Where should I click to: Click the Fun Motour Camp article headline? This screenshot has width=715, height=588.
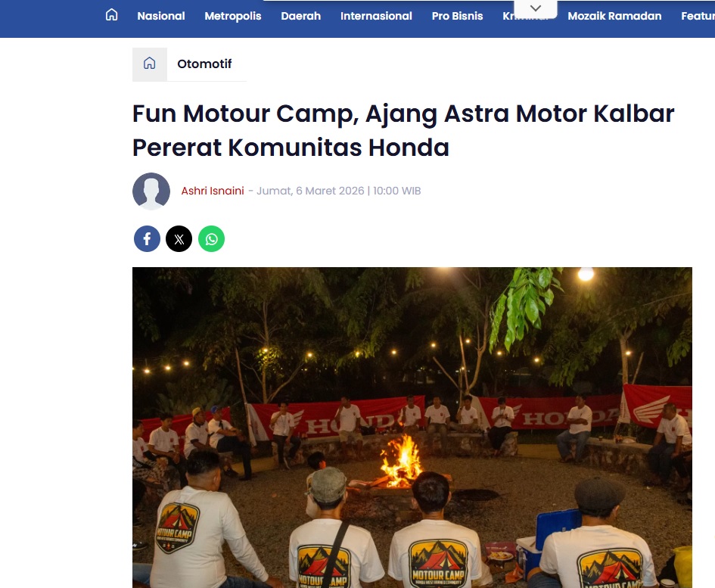(403, 130)
